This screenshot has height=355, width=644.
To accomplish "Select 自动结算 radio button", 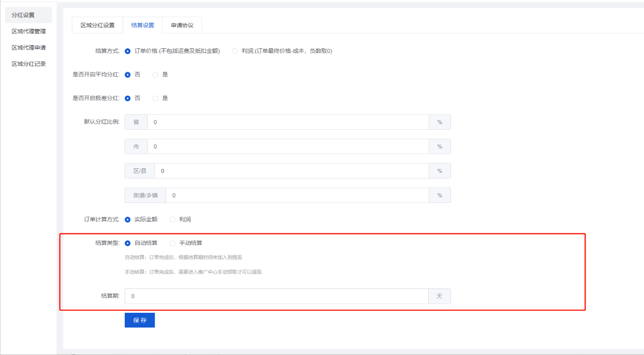I will (128, 243).
